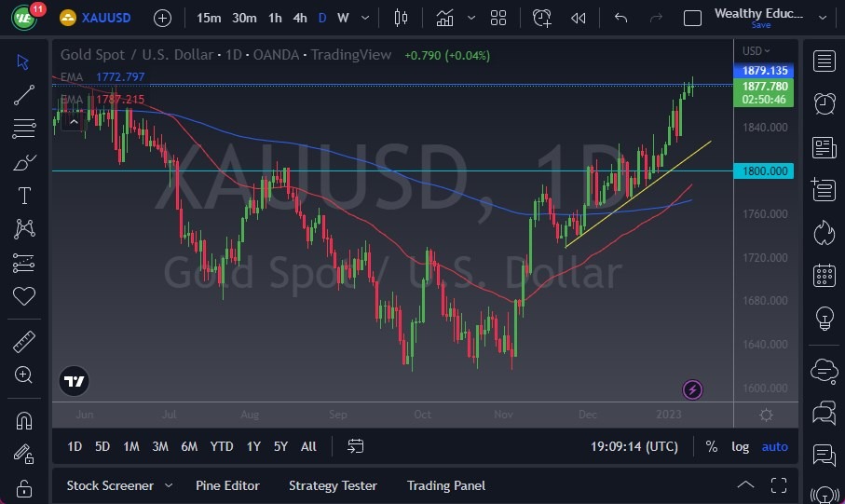This screenshot has width=845, height=504.
Task: Toggle the magnet mode tool
Action: [23, 420]
